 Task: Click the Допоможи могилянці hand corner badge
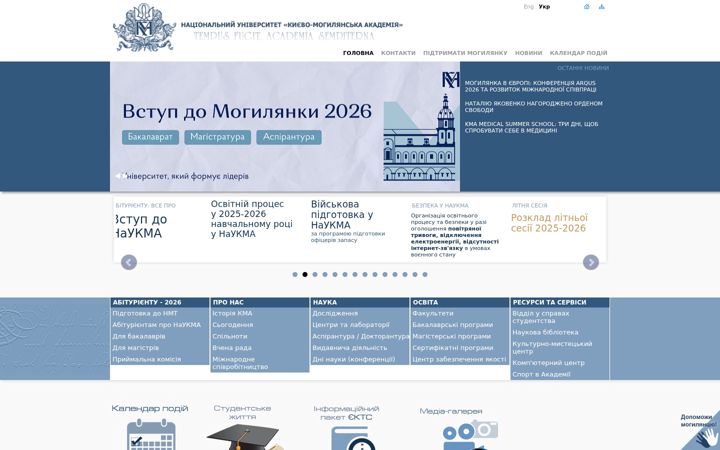(702, 431)
